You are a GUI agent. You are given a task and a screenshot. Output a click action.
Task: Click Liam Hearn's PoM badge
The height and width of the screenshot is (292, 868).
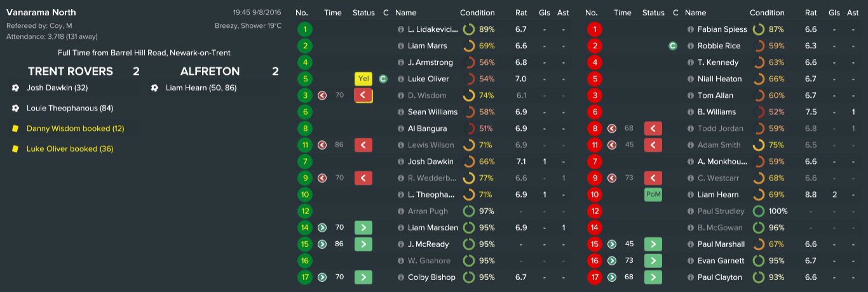point(653,194)
